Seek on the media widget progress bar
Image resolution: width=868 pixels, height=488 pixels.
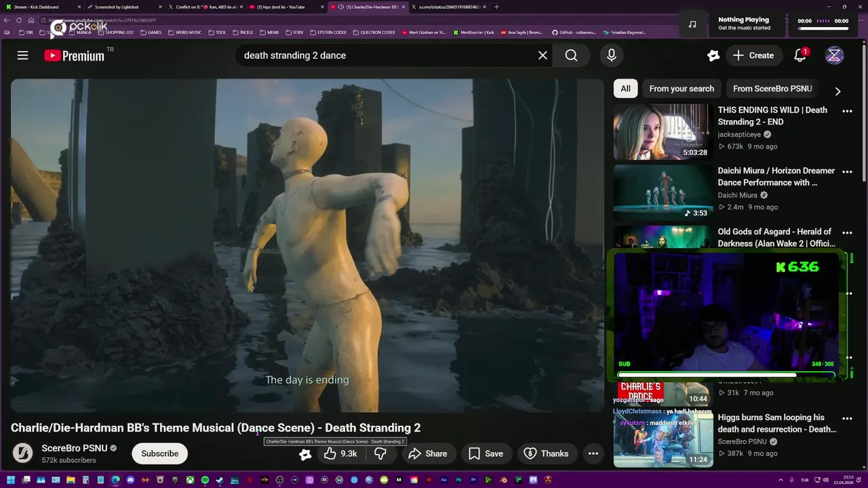(x=823, y=29)
